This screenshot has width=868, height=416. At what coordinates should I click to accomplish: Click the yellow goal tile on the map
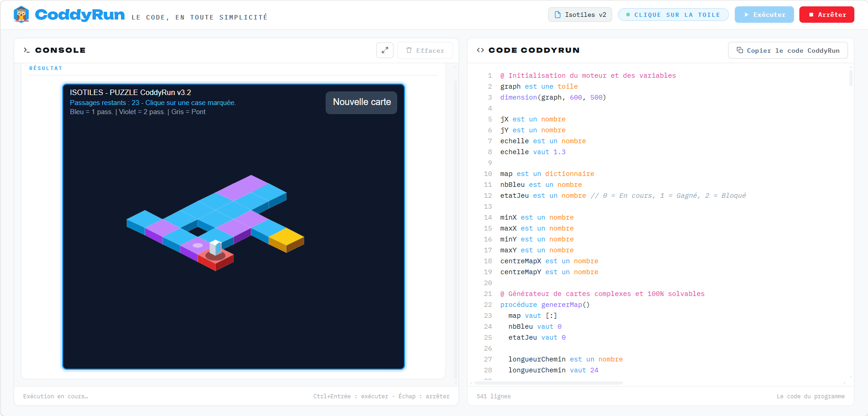[286, 236]
